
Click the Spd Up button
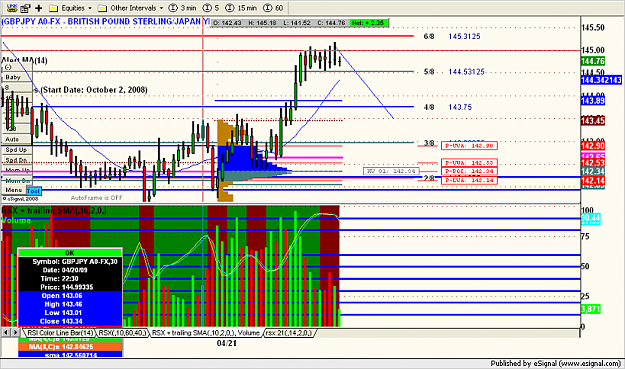click(x=17, y=149)
